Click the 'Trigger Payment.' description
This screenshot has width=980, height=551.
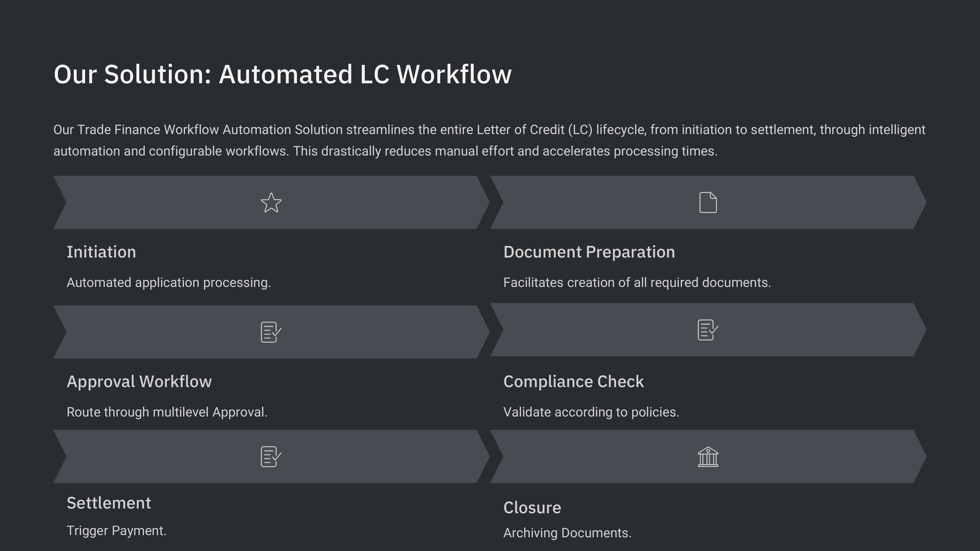pyautogui.click(x=116, y=531)
